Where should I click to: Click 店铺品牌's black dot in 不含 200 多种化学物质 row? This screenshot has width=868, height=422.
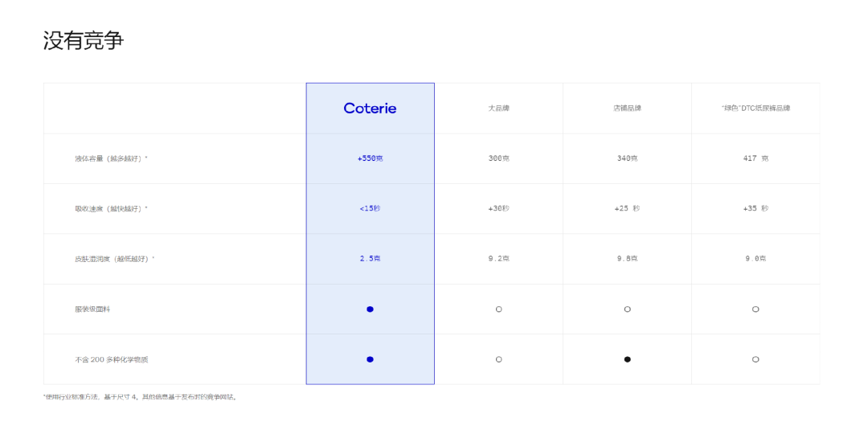[627, 359]
